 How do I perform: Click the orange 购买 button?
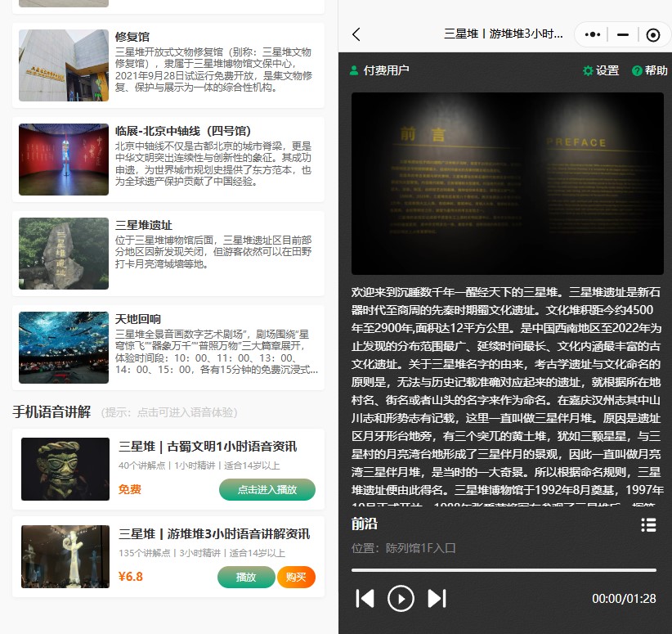296,577
